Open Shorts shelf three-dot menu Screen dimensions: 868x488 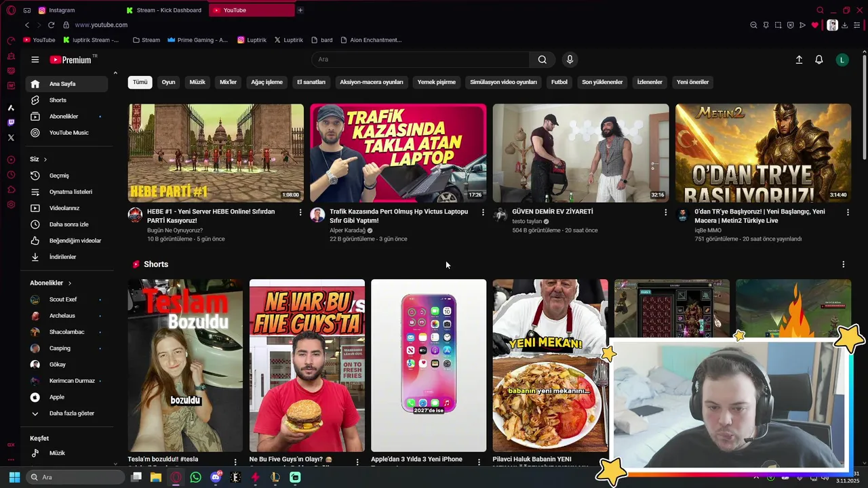844,264
